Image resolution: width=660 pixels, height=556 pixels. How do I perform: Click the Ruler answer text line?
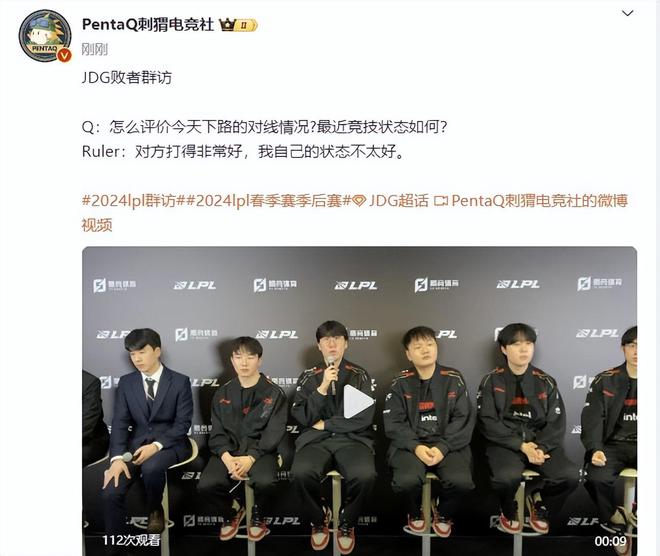click(243, 152)
